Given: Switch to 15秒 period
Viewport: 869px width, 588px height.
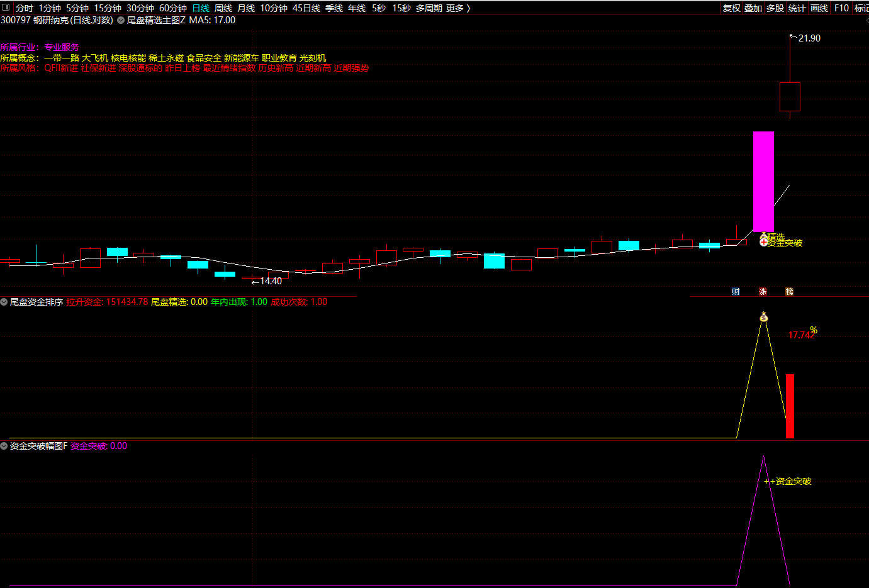Looking at the screenshot, I should coord(401,8).
